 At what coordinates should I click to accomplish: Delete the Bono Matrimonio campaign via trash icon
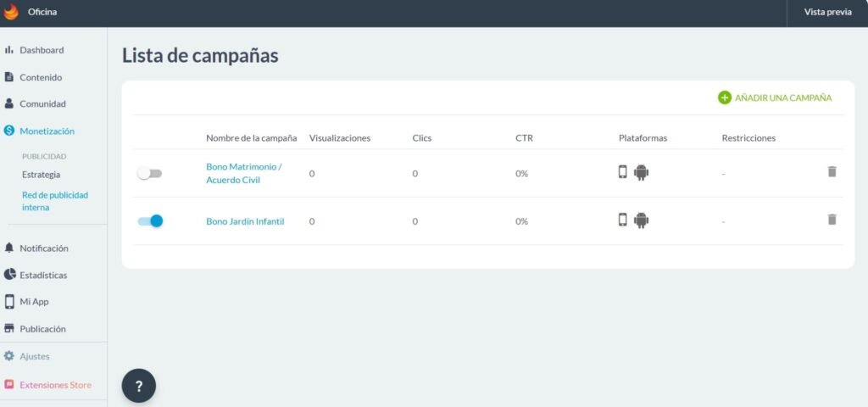click(832, 172)
